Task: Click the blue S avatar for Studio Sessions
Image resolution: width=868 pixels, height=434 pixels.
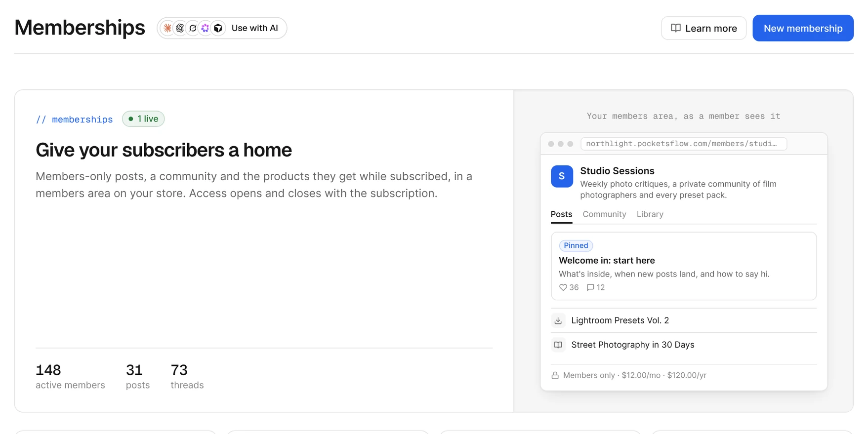Action: pos(562,176)
